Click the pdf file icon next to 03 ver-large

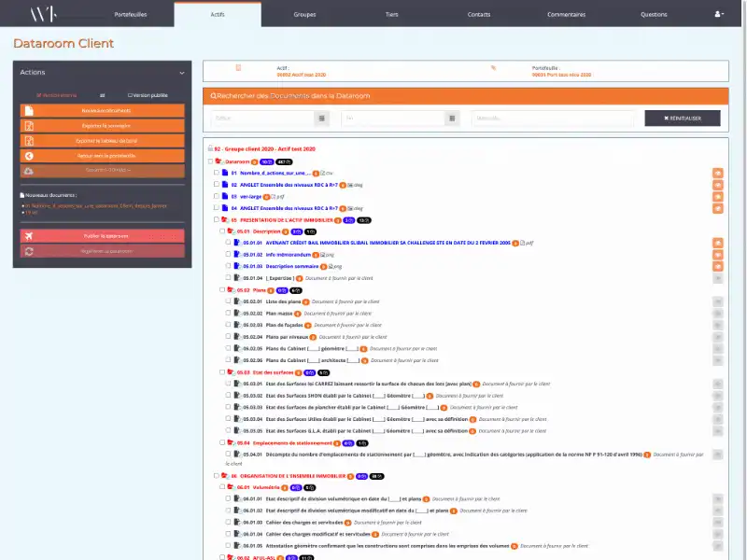(x=272, y=197)
